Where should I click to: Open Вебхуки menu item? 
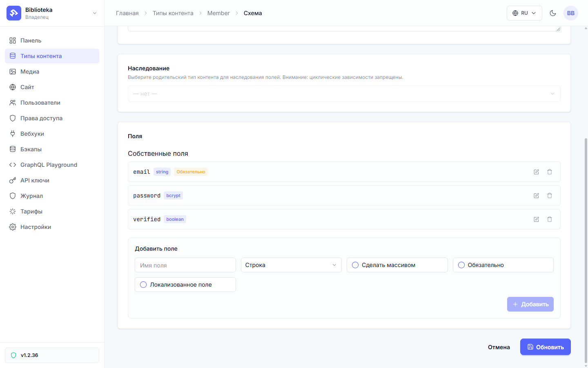click(x=52, y=134)
